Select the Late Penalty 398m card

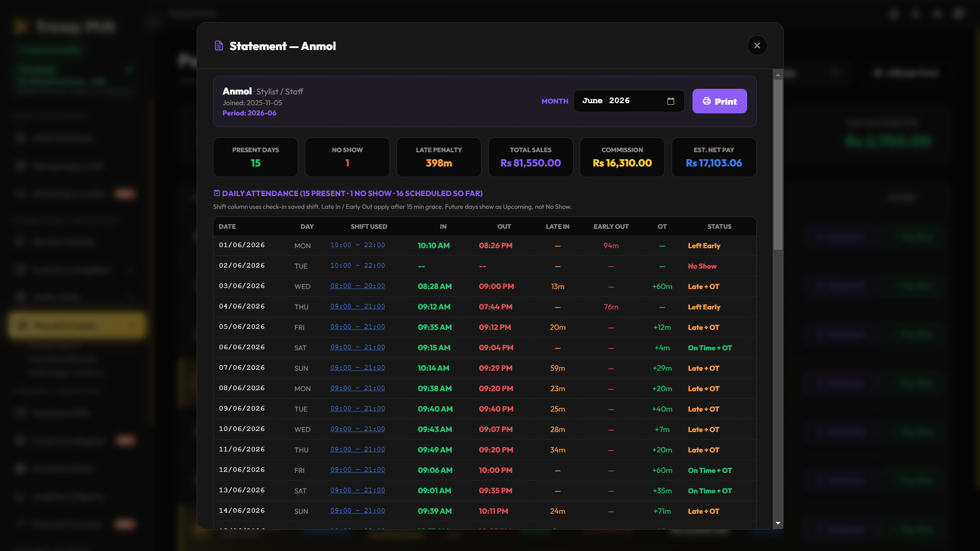(x=439, y=157)
